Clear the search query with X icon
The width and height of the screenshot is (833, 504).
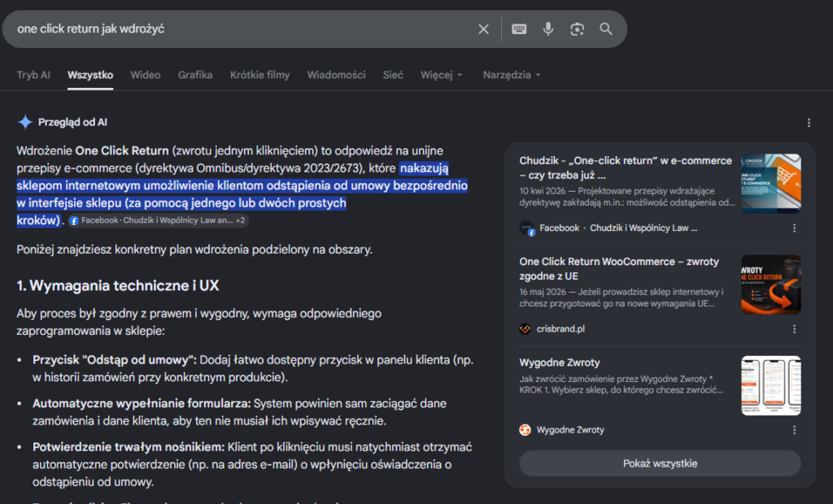click(x=483, y=29)
